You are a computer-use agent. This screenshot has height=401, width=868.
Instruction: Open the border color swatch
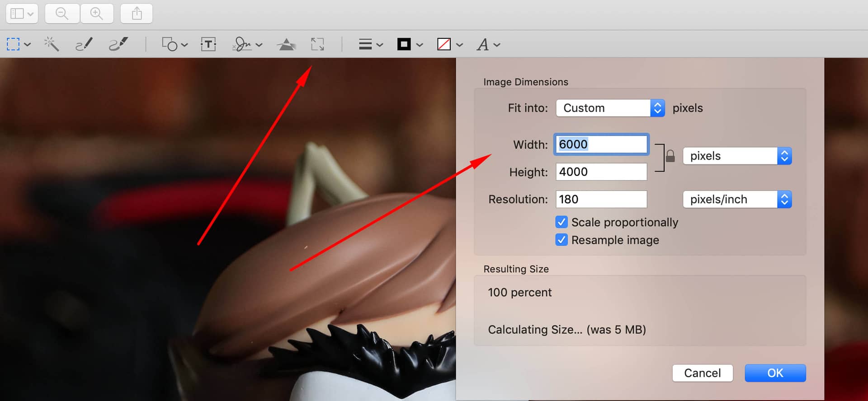pos(404,44)
